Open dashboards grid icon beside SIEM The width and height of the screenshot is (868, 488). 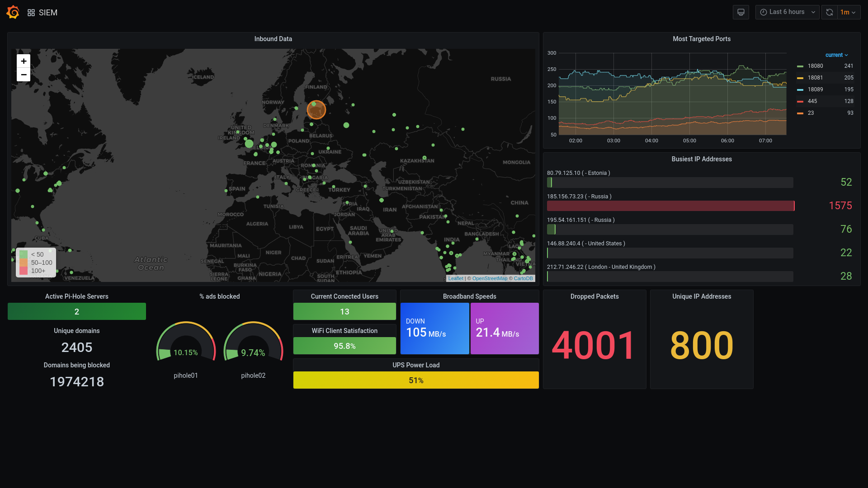[x=31, y=13]
